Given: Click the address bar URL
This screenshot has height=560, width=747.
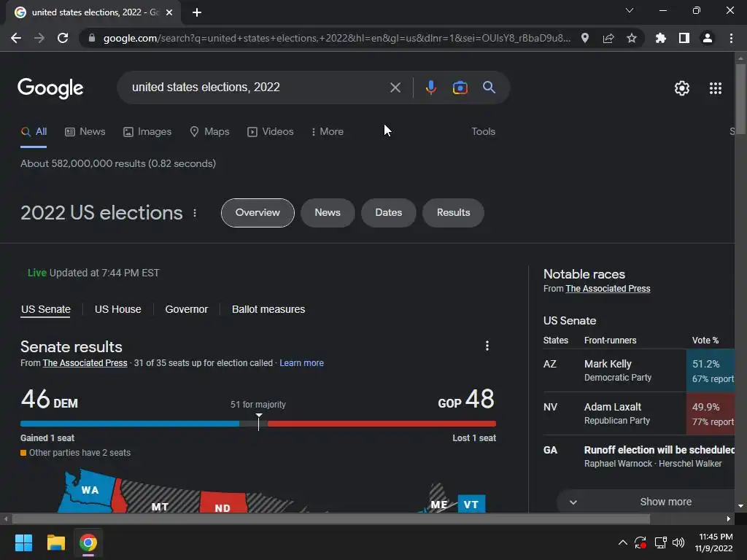Looking at the screenshot, I should (x=336, y=38).
